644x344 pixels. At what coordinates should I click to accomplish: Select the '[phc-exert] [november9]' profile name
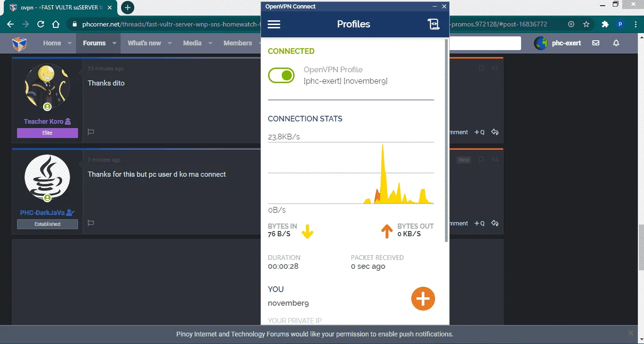(346, 81)
